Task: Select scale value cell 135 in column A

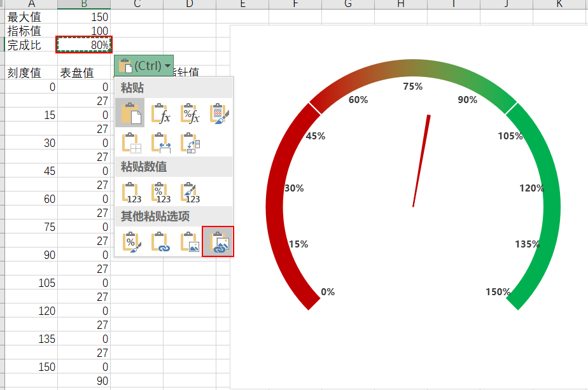Action: point(31,339)
